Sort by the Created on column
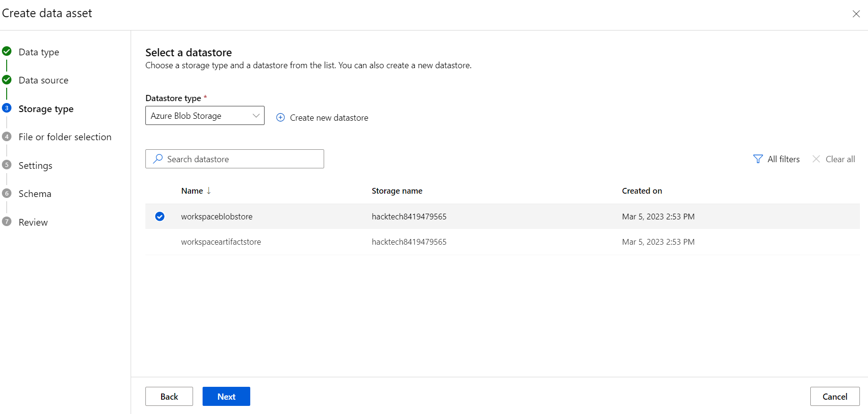868x414 pixels. tap(642, 191)
